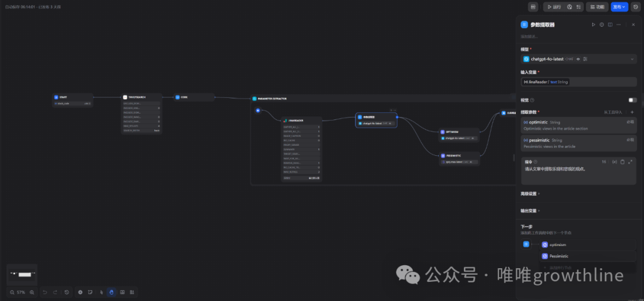Open model parameter settings icon

(x=586, y=59)
